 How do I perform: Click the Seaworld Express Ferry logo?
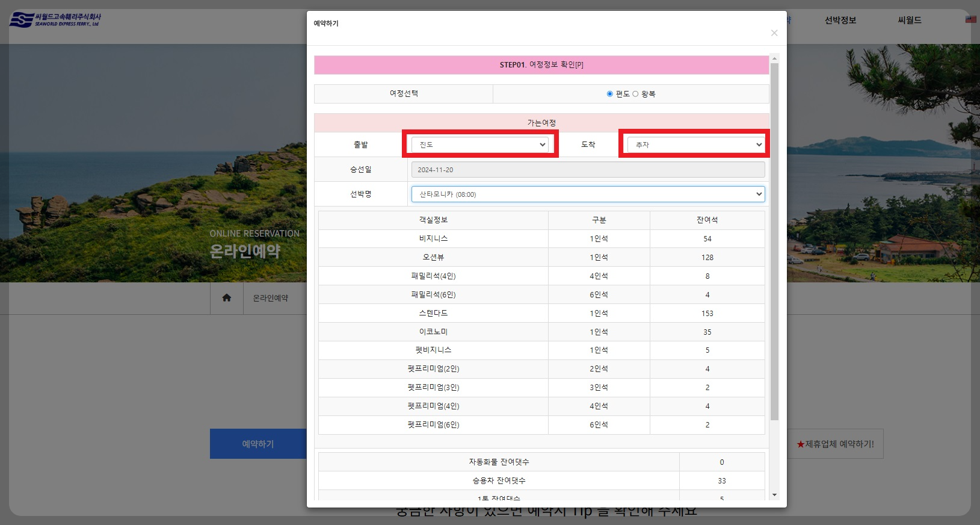[x=55, y=20]
